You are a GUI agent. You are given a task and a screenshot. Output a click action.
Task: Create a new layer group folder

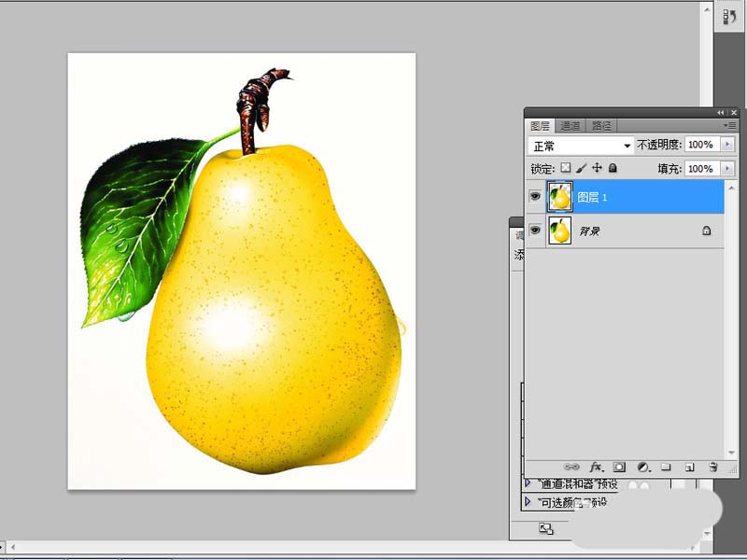click(x=667, y=467)
